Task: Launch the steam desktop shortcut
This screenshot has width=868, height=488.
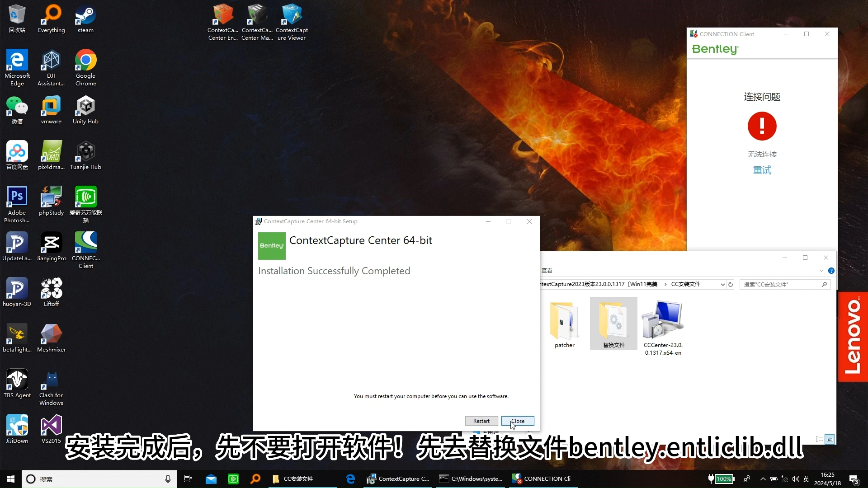Action: tap(85, 19)
